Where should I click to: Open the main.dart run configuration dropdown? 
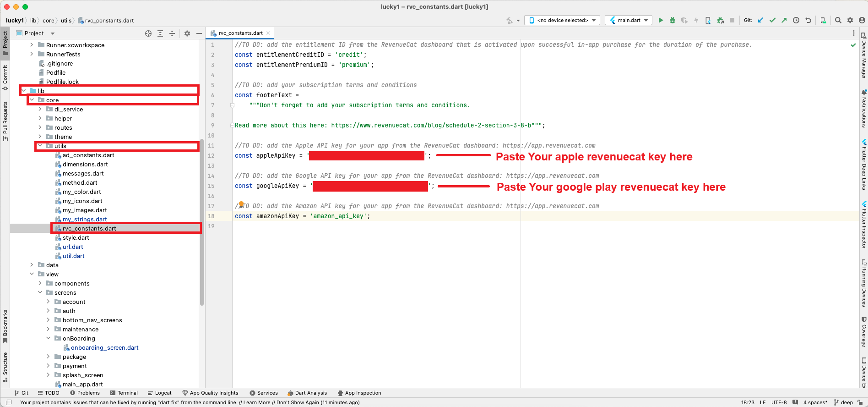click(629, 20)
